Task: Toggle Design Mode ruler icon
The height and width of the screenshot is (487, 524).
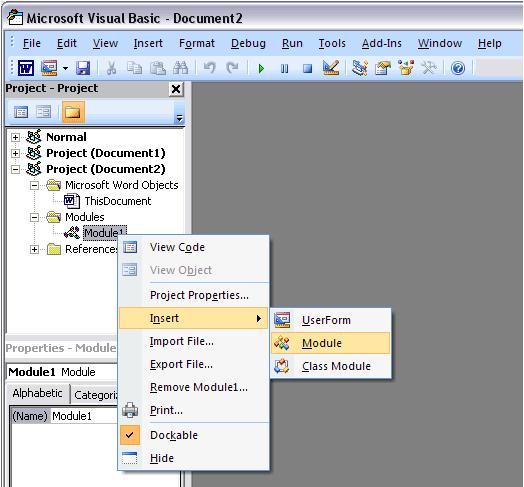Action: [x=331, y=68]
